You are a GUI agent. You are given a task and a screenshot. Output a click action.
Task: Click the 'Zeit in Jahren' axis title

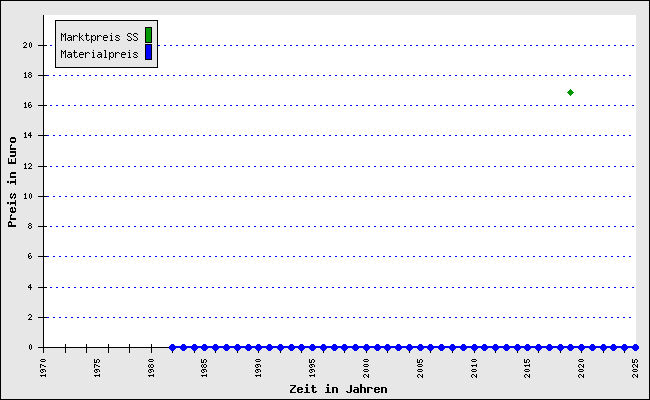coord(338,389)
